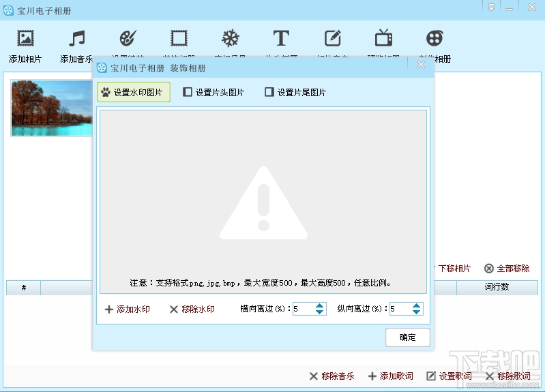Switch to 设置片尾图片 tab

(x=295, y=92)
